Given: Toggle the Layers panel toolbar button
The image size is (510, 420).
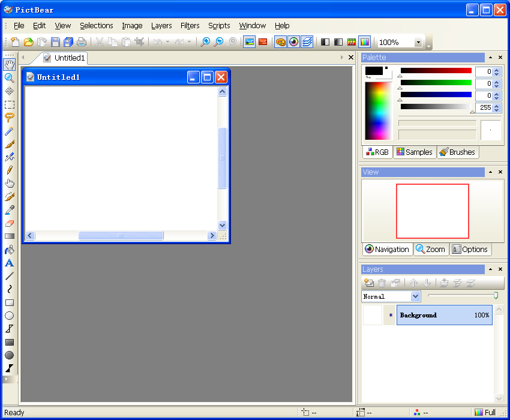Looking at the screenshot, I should click(x=307, y=42).
